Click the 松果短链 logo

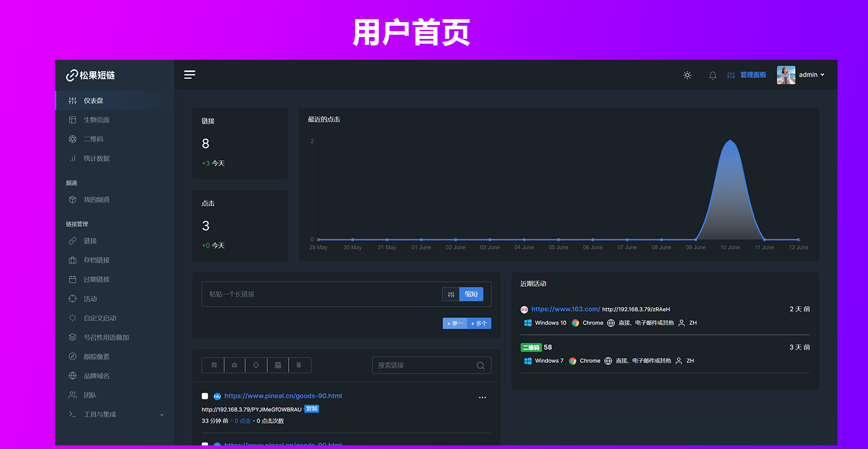click(x=91, y=75)
